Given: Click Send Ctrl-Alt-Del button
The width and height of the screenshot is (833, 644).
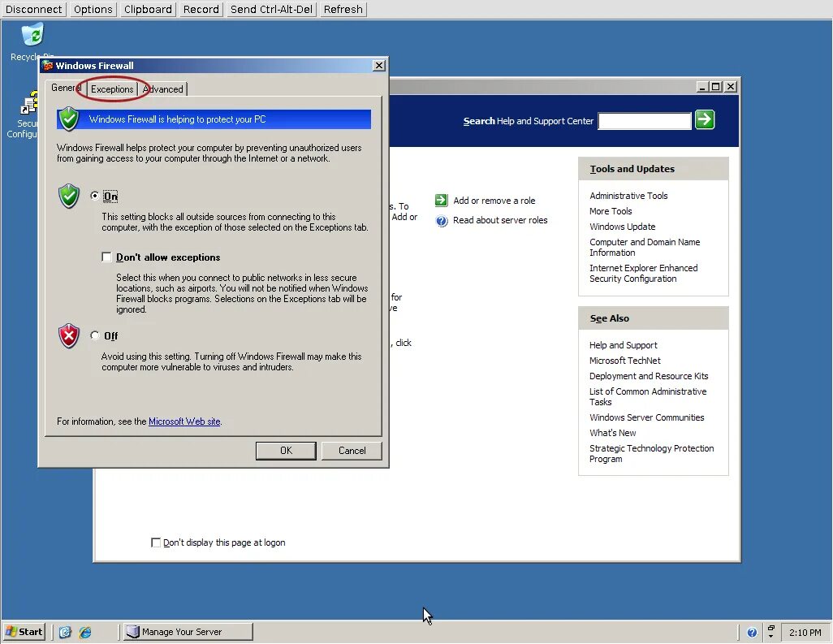Looking at the screenshot, I should click(x=271, y=9).
